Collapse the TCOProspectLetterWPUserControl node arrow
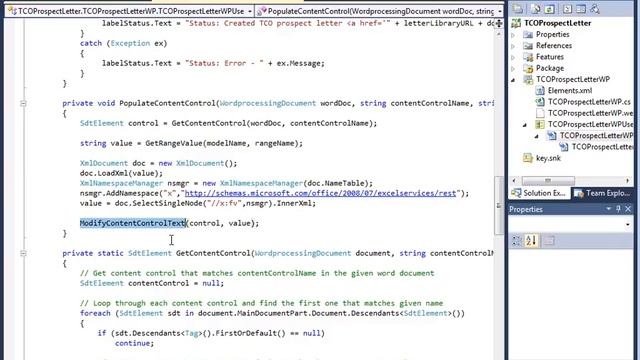 tap(525, 125)
